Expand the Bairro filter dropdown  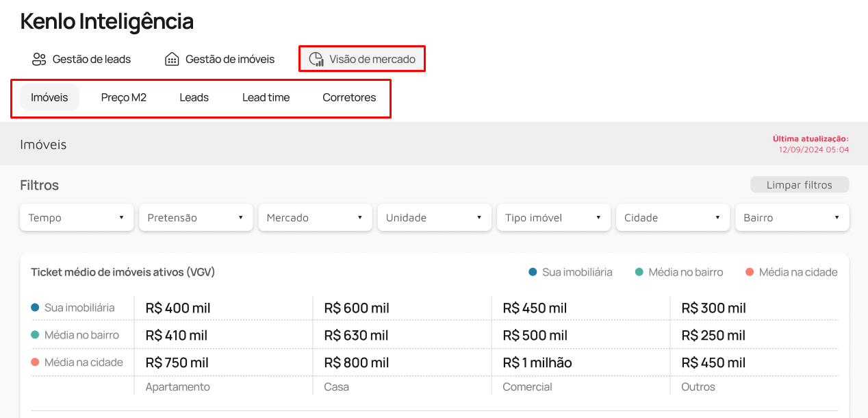click(792, 217)
